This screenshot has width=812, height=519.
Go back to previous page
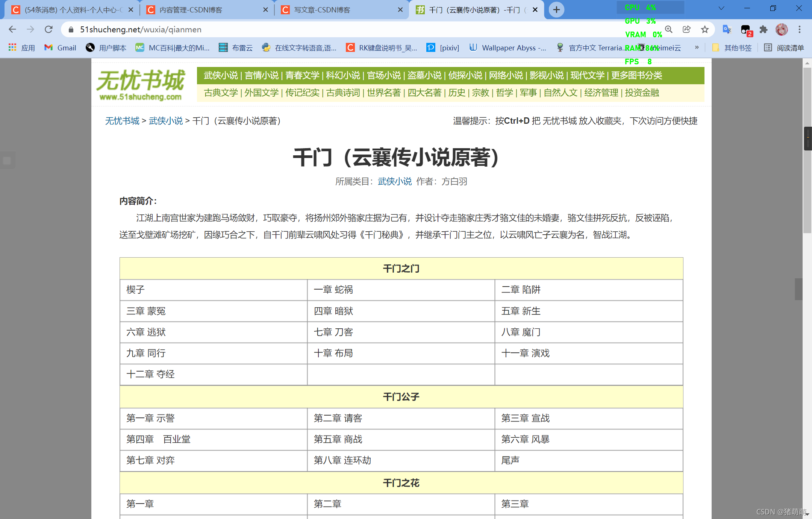click(12, 29)
